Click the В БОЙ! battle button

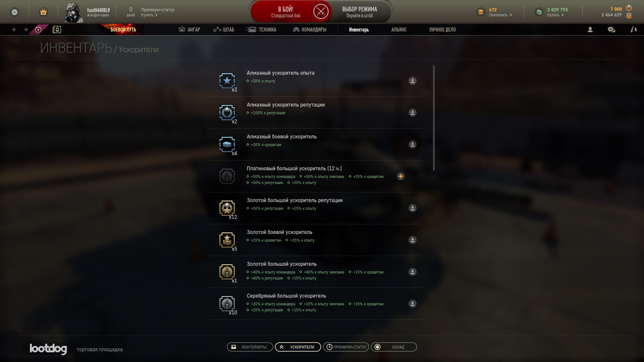coord(285,12)
